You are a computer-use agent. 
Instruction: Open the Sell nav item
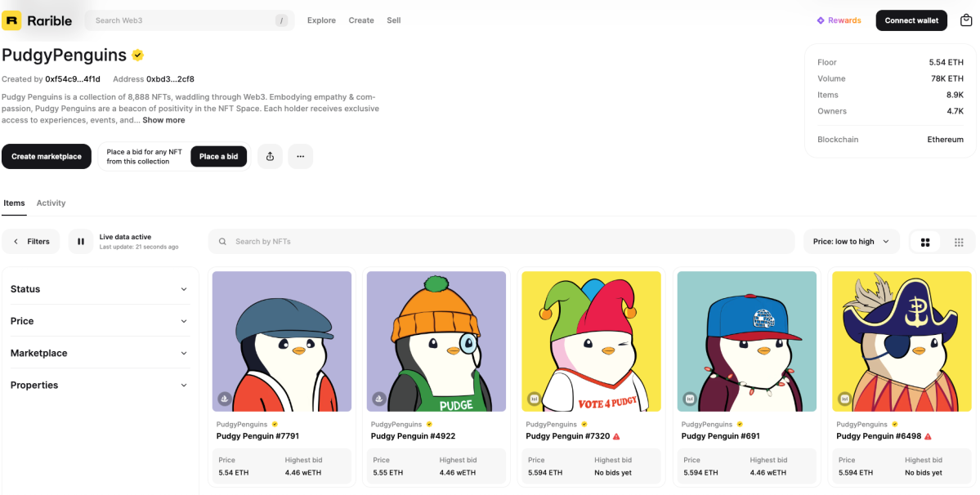click(394, 20)
